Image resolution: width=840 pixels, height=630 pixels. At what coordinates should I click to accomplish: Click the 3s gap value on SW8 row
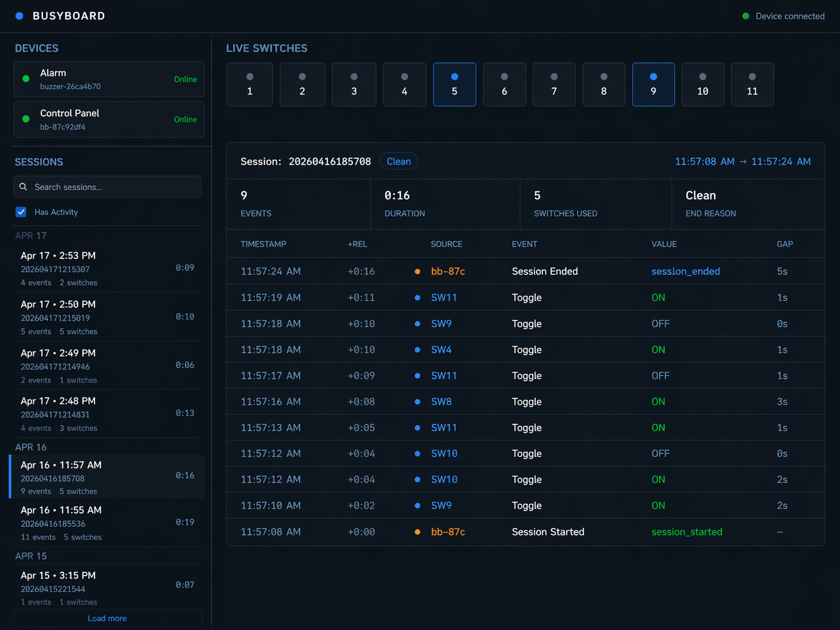[x=782, y=401]
